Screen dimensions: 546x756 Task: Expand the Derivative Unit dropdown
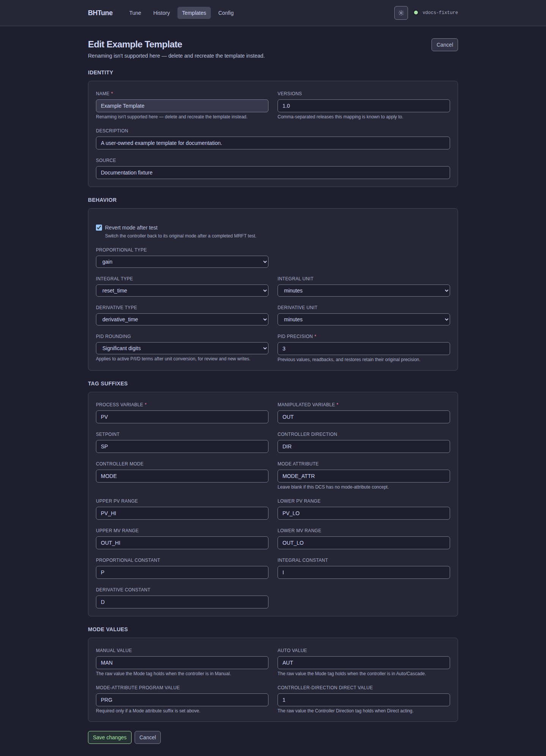coord(364,319)
